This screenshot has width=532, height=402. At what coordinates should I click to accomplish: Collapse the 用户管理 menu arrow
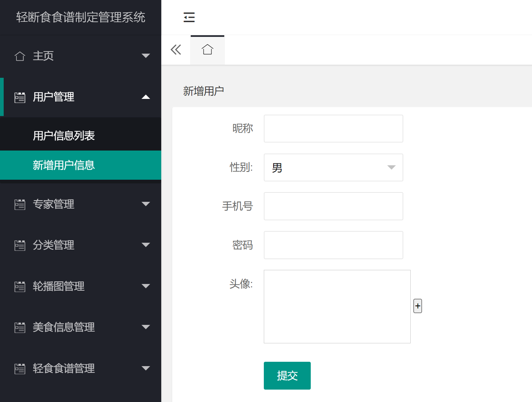click(146, 97)
